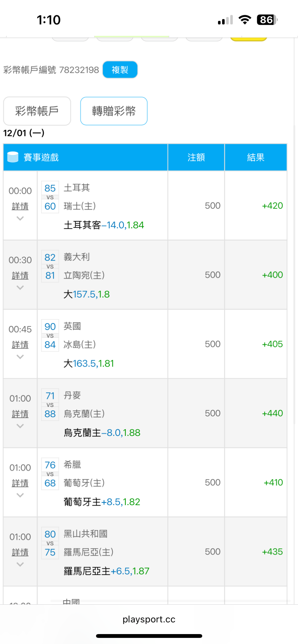Open 詳情 link for the 00:00 match
The width and height of the screenshot is (298, 644).
point(20,206)
